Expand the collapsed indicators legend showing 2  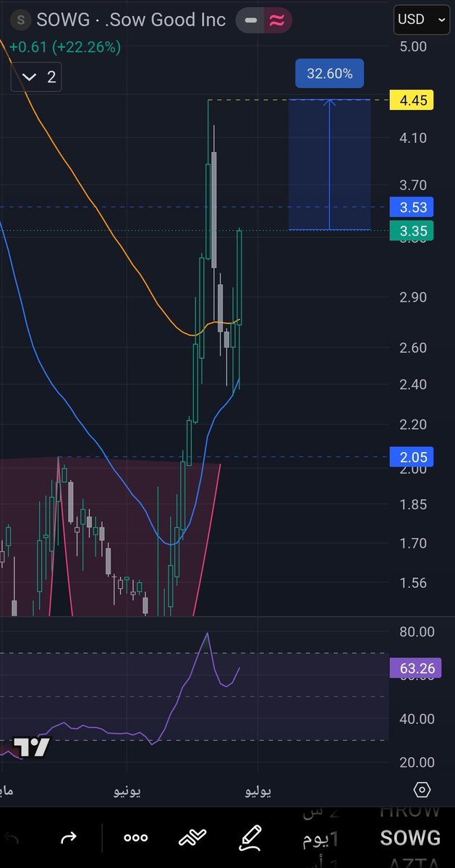pyautogui.click(x=36, y=77)
